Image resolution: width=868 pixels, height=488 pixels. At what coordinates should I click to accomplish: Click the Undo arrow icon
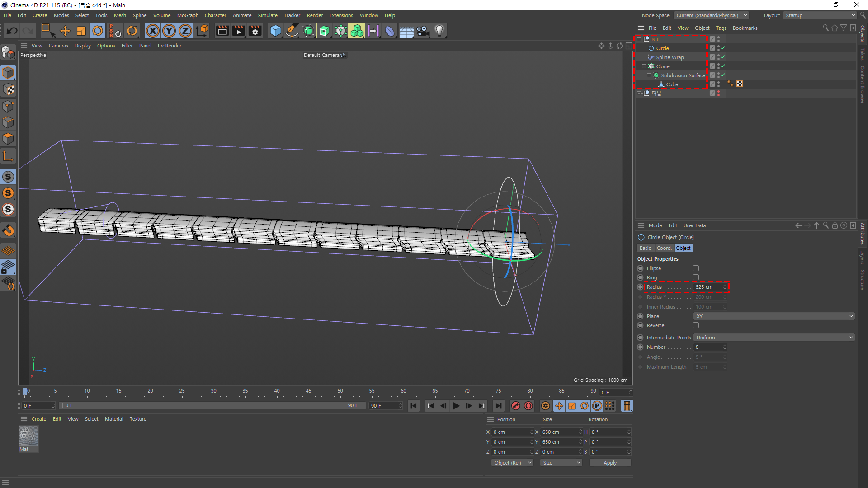tap(12, 31)
